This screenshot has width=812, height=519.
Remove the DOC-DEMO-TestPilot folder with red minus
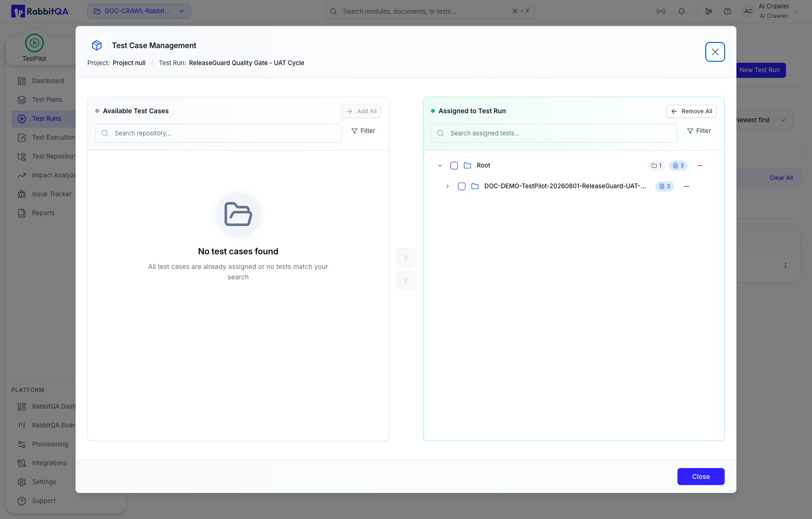tap(686, 186)
